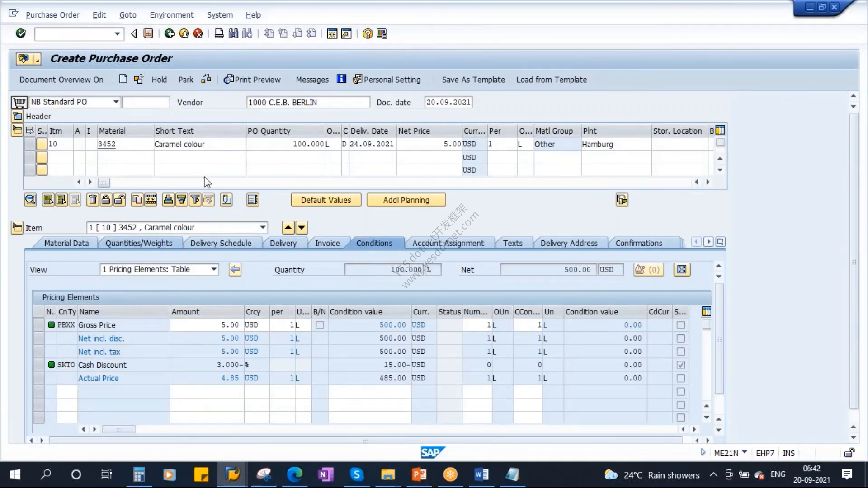Click the pricing table horizontal scrollbar thumb

tap(118, 429)
